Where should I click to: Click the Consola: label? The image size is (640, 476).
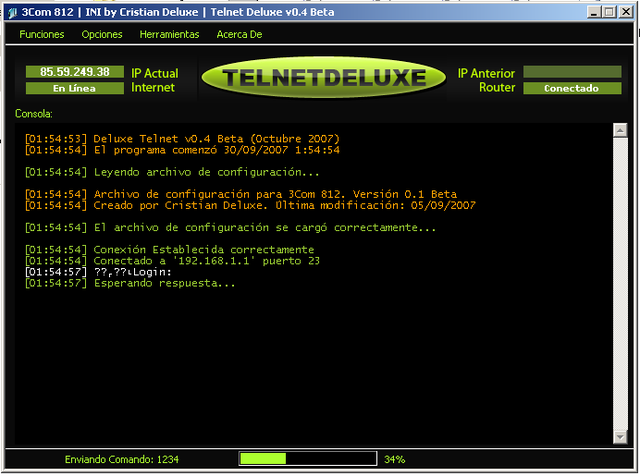(x=34, y=113)
